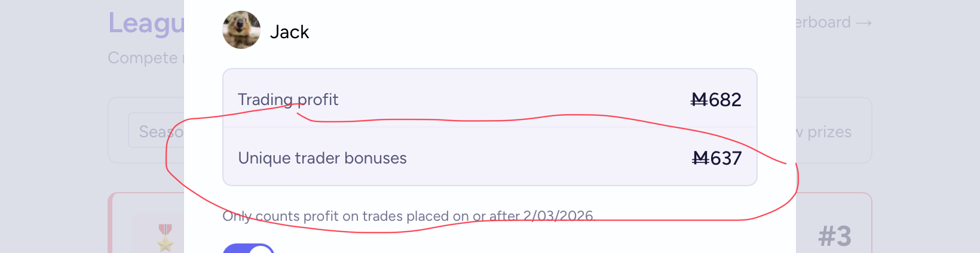Click the unique trader bonus value 637

pyautogui.click(x=725, y=158)
